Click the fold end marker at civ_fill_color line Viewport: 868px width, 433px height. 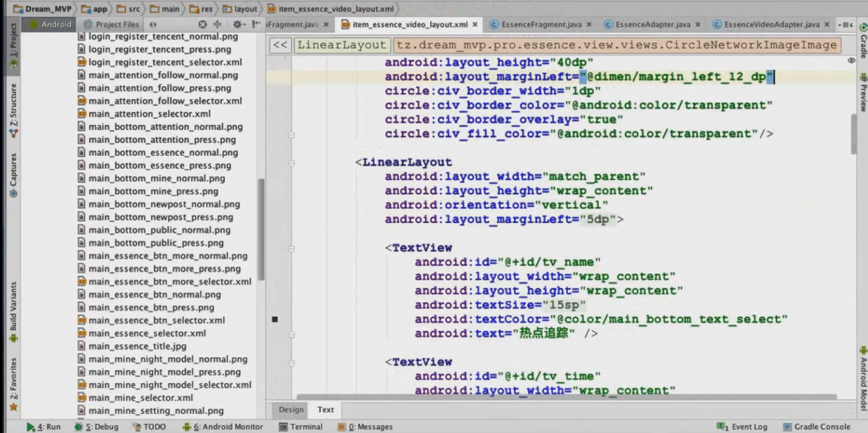(x=291, y=134)
